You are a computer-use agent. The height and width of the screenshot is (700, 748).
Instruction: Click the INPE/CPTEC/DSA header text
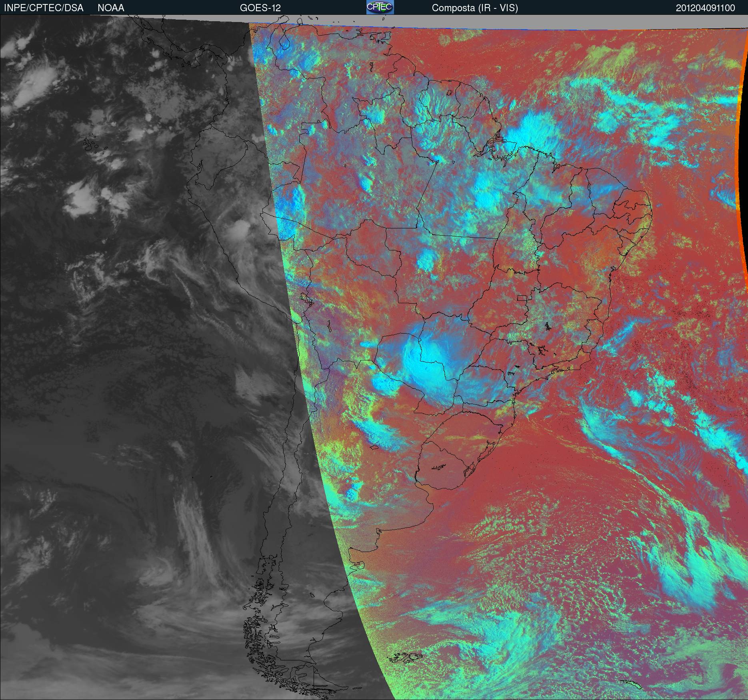tap(44, 8)
